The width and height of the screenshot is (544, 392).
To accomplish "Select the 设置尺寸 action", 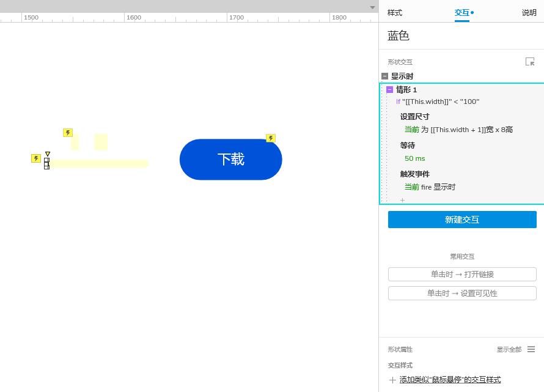I will (x=414, y=117).
